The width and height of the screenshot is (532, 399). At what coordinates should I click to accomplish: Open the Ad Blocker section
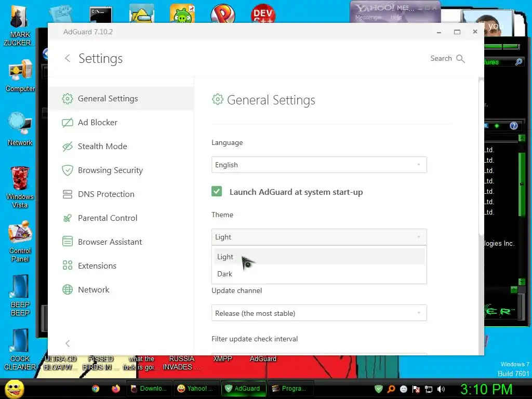tap(121, 123)
